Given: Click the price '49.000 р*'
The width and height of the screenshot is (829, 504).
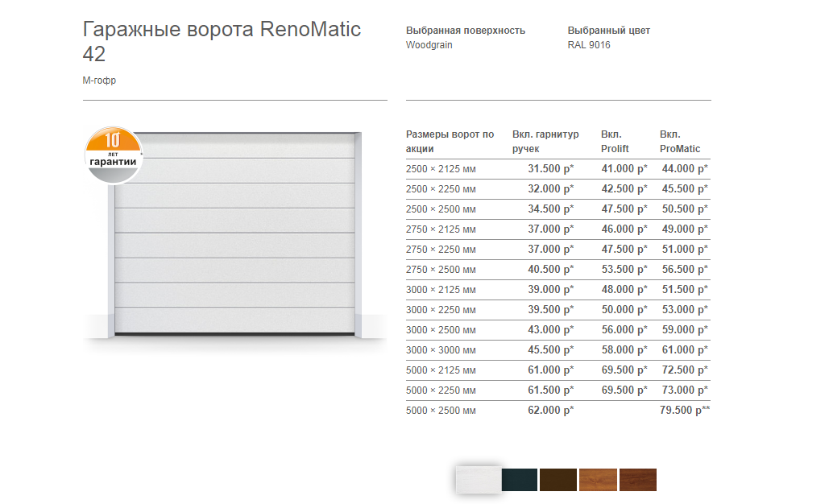Looking at the screenshot, I should (685, 229).
